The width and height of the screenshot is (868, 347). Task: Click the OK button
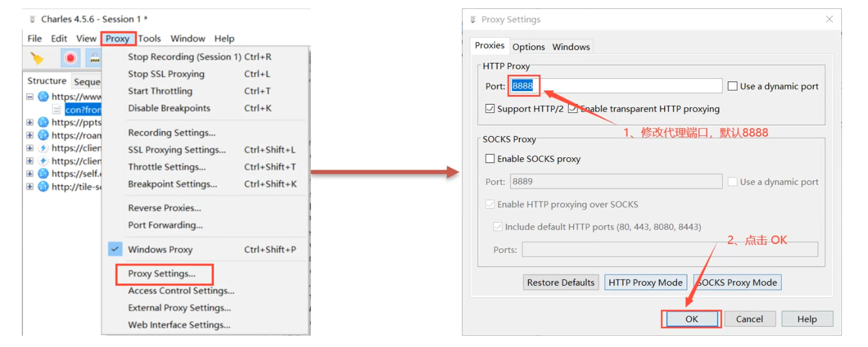pyautogui.click(x=691, y=319)
